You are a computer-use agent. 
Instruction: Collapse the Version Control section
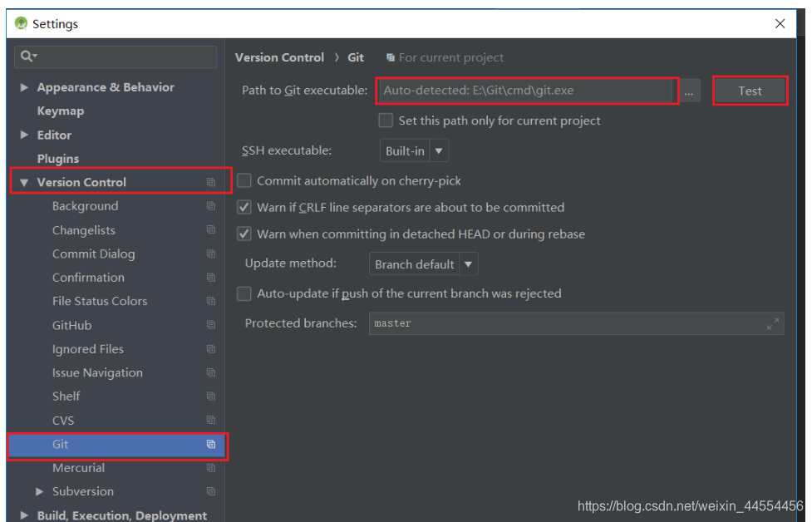24,182
